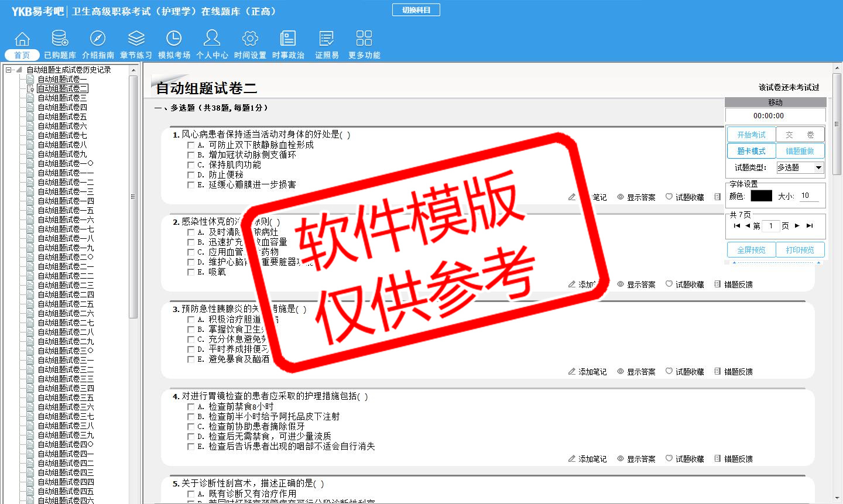Check option E 吸氧 in question 2
This screenshot has height=504, width=843.
tap(191, 272)
